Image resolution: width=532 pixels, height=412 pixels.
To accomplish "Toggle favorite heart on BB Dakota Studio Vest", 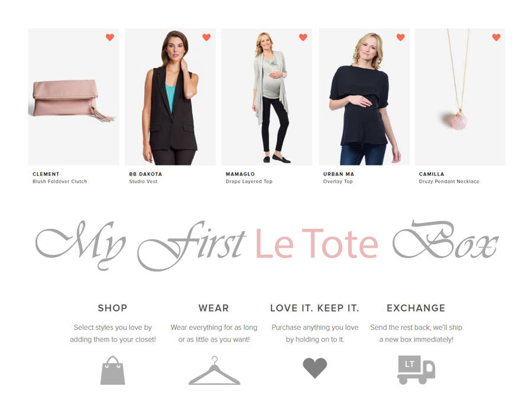I will point(206,37).
